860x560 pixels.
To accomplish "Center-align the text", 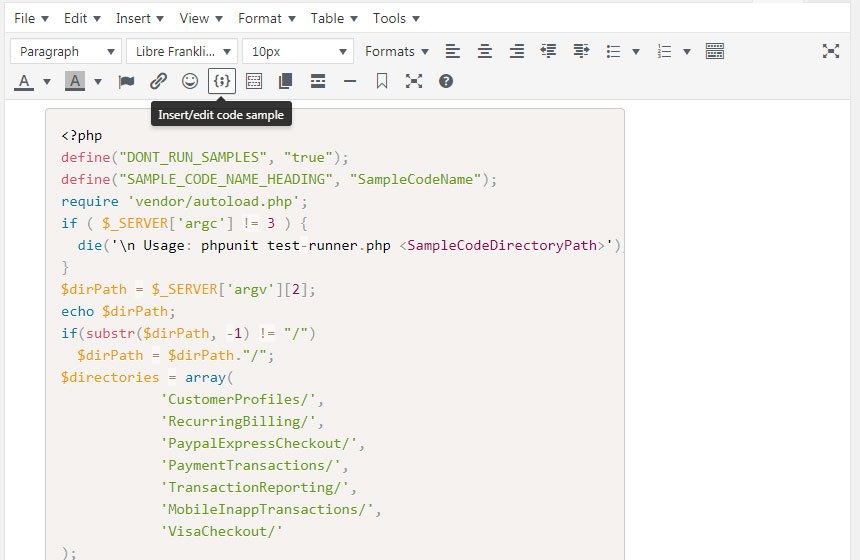I will [485, 51].
